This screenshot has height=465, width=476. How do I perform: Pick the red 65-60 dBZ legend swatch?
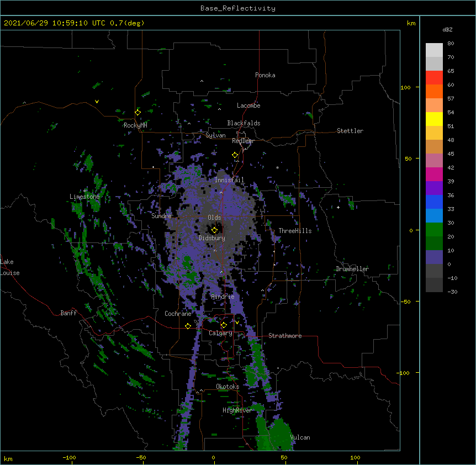tap(434, 78)
